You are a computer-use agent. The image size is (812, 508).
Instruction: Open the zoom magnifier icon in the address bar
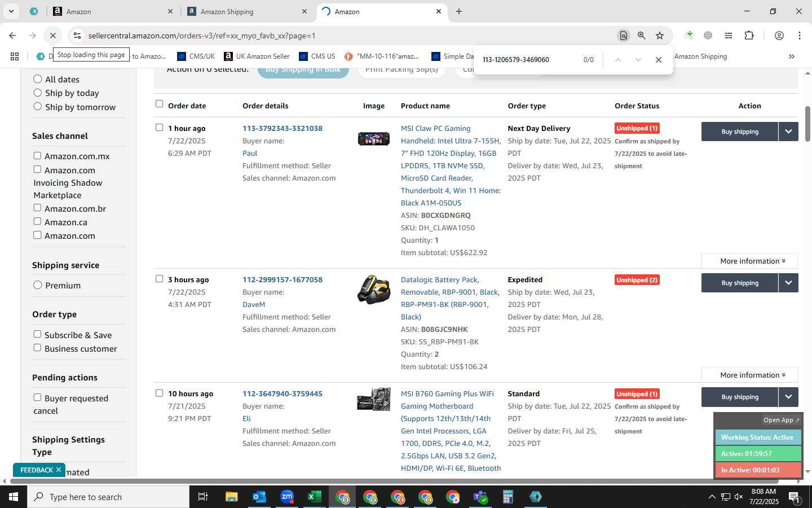click(x=642, y=36)
